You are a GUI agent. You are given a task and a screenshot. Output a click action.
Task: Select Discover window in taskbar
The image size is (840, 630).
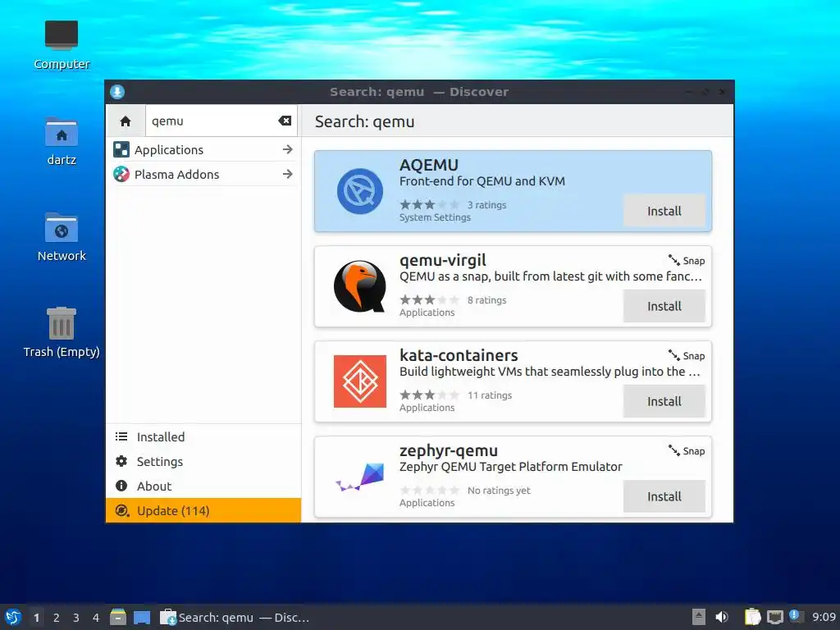[235, 618]
